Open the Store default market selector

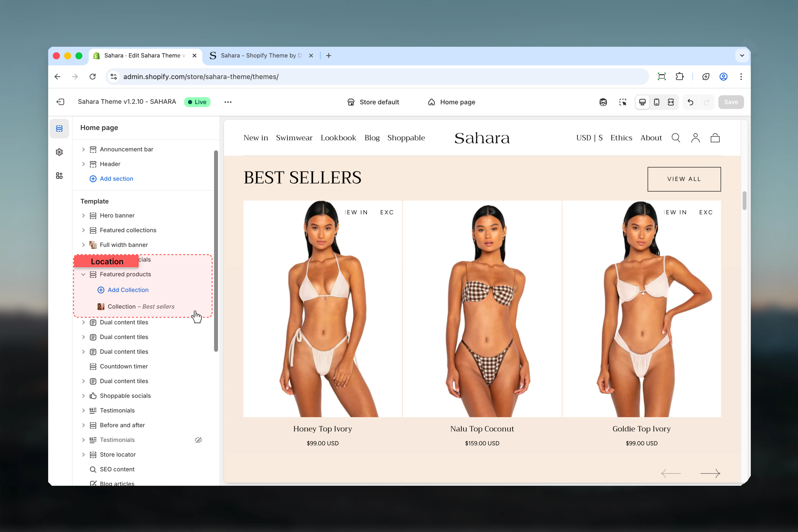pos(373,102)
